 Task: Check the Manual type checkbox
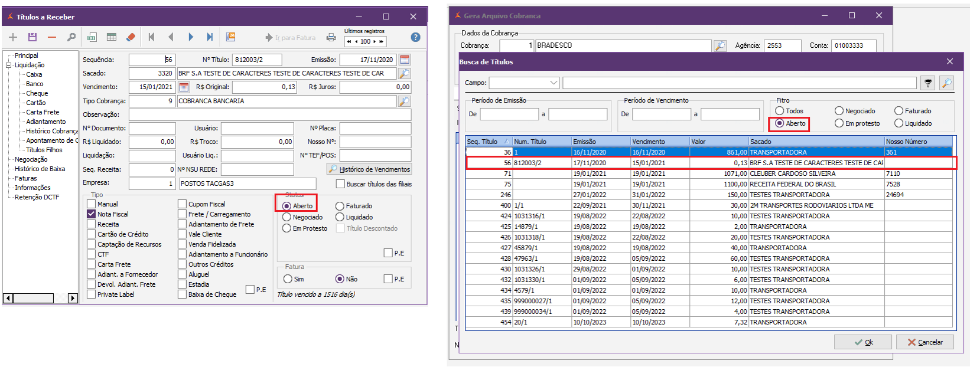tap(92, 204)
